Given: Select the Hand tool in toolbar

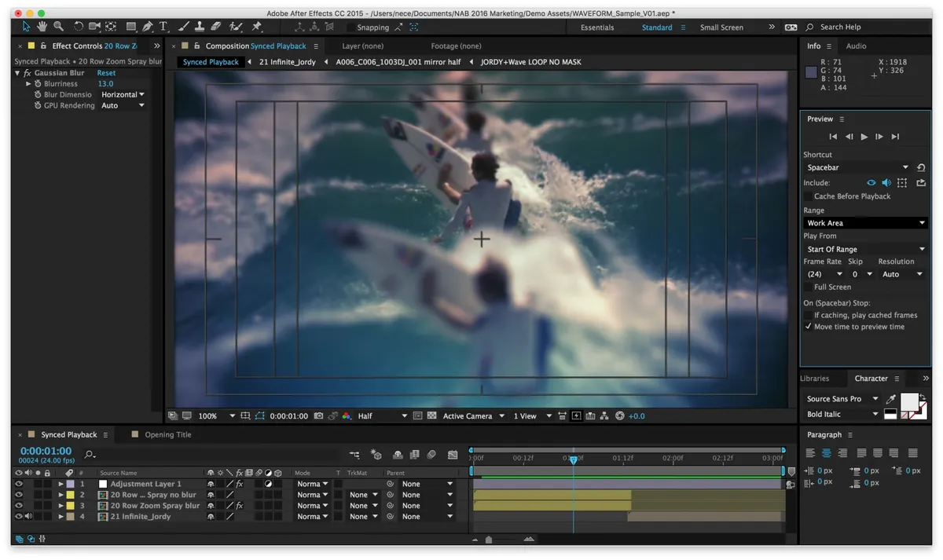Looking at the screenshot, I should (42, 27).
